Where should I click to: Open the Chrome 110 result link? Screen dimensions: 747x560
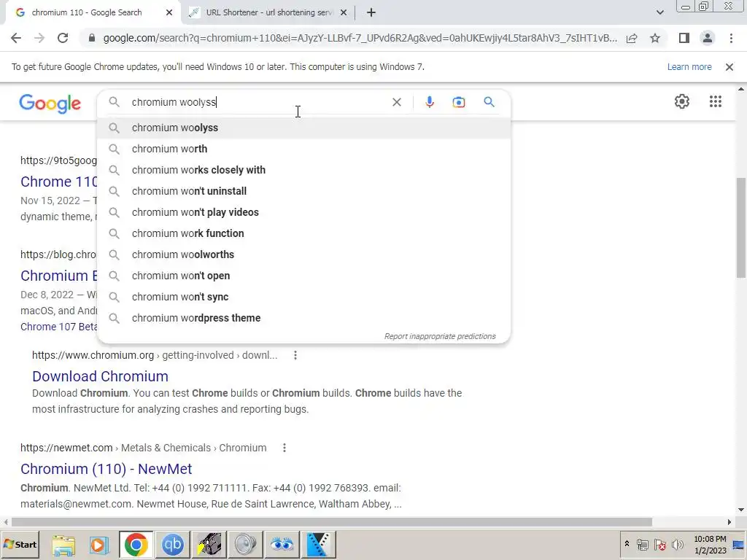pyautogui.click(x=58, y=182)
